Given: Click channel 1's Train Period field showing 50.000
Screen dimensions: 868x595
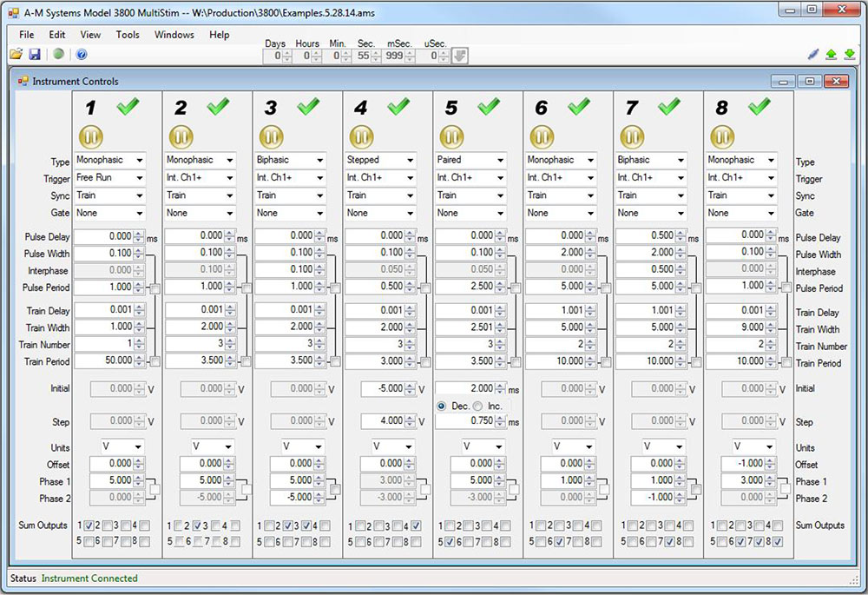Looking at the screenshot, I should pos(109,360).
